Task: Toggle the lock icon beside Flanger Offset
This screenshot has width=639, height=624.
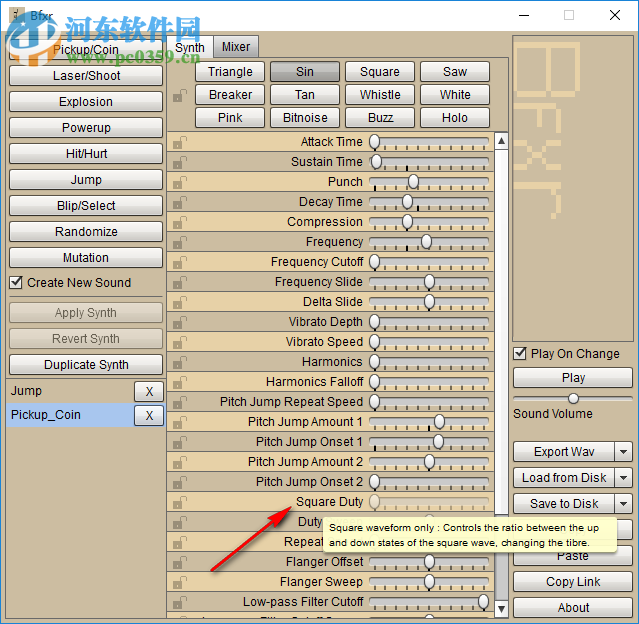Action: point(180,562)
